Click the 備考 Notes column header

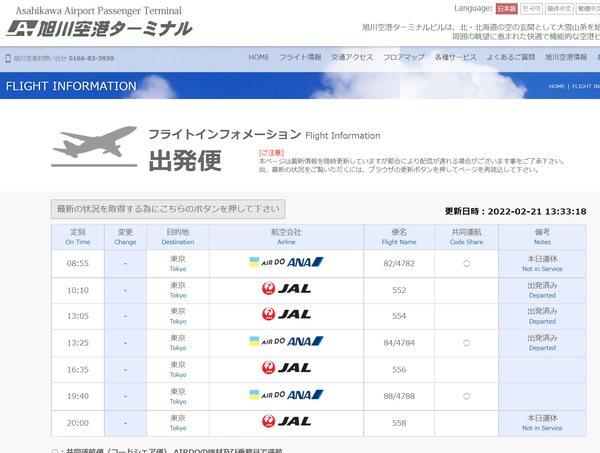point(542,237)
